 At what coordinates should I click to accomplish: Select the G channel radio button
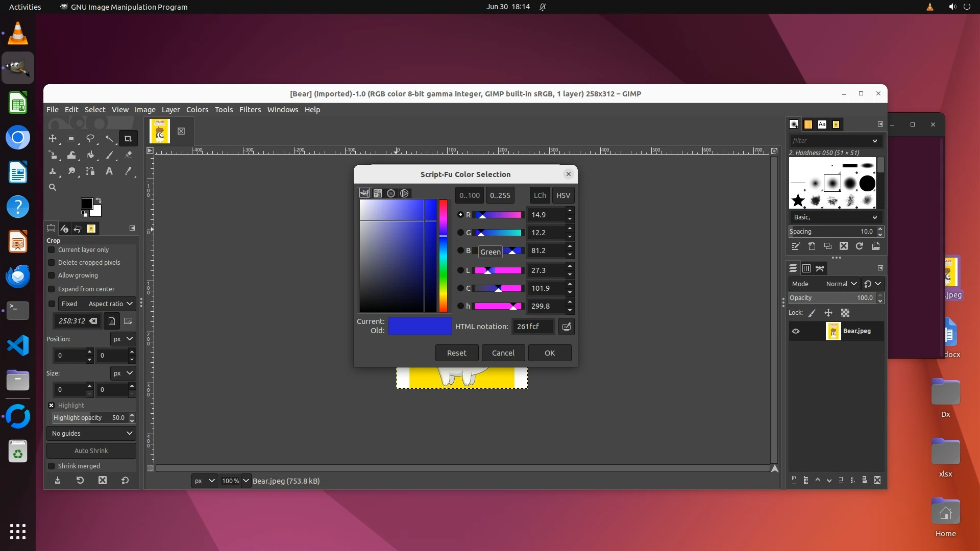[460, 233]
